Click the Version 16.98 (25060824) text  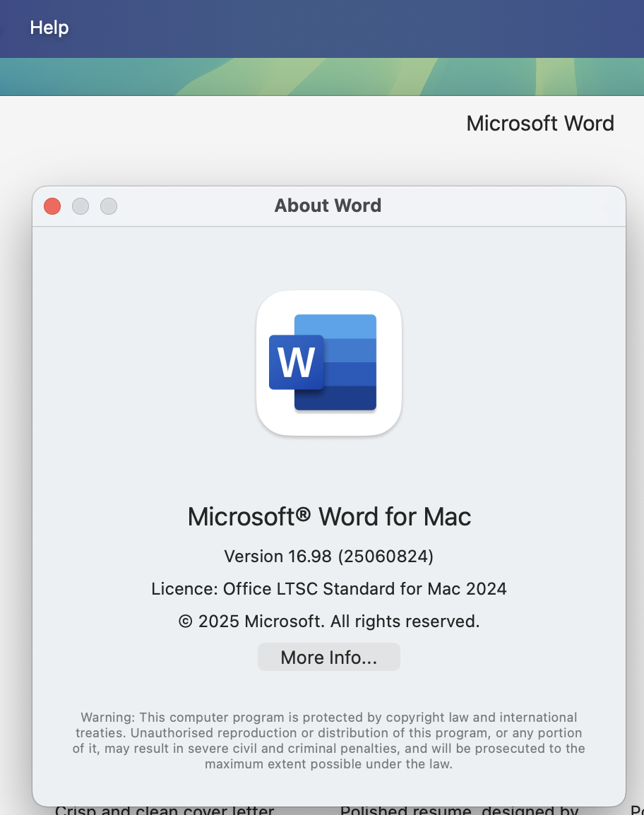tap(329, 556)
